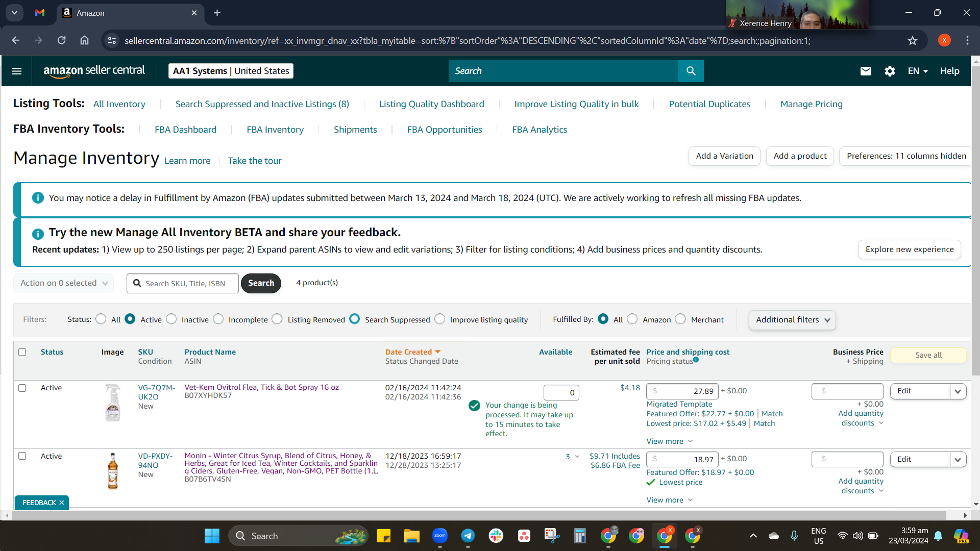View site information icon in address bar
This screenshot has width=980, height=551.
pyautogui.click(x=112, y=40)
